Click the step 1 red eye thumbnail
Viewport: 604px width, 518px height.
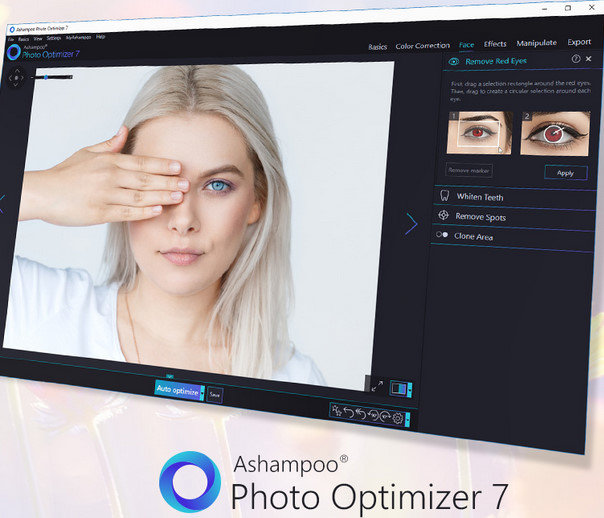click(x=480, y=132)
